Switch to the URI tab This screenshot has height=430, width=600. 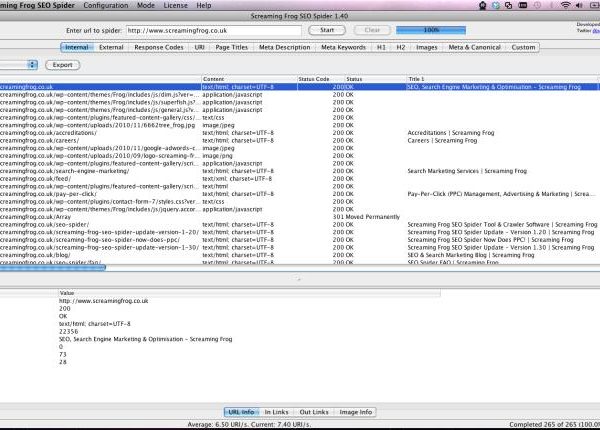click(x=199, y=47)
